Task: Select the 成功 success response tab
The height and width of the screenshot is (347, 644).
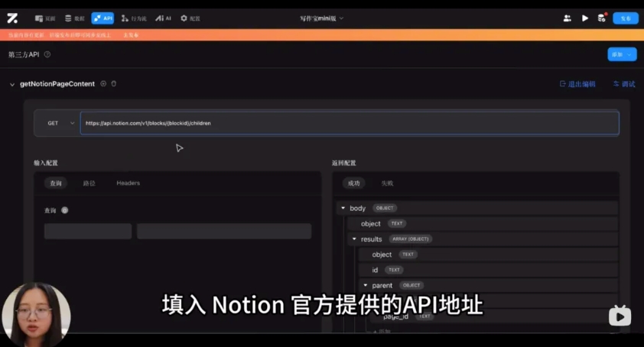Action: pos(353,183)
